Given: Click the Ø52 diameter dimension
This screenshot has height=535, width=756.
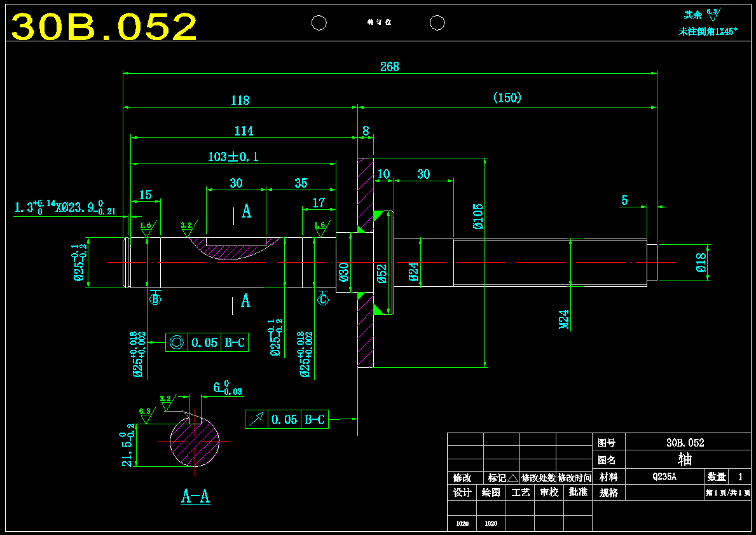Looking at the screenshot, I should pyautogui.click(x=381, y=273).
